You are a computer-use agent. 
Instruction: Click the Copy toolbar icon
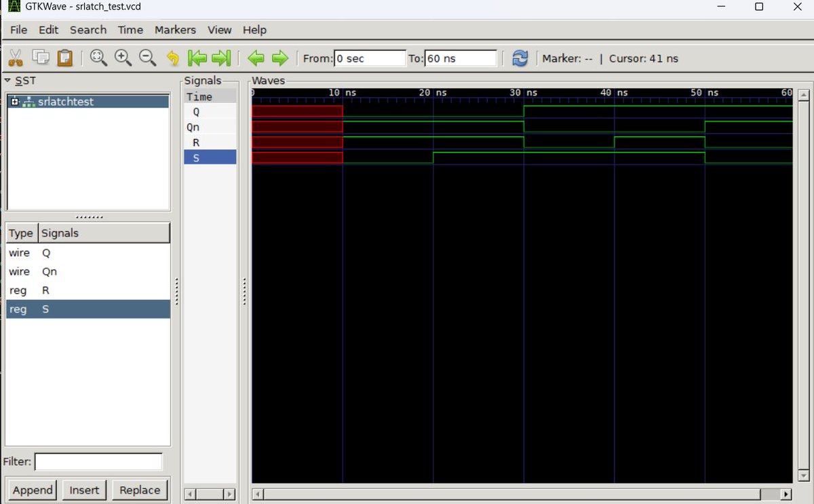click(41, 58)
